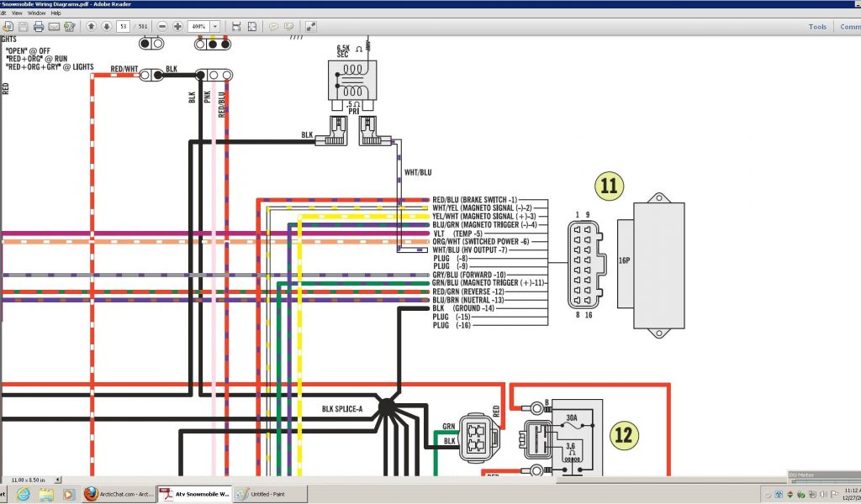Open the View menu
The height and width of the screenshot is (504, 861).
click(16, 13)
